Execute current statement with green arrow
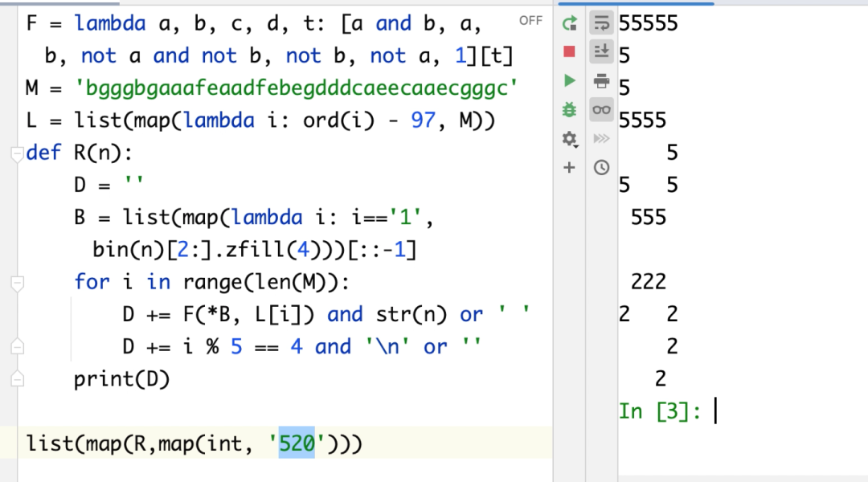 (569, 81)
